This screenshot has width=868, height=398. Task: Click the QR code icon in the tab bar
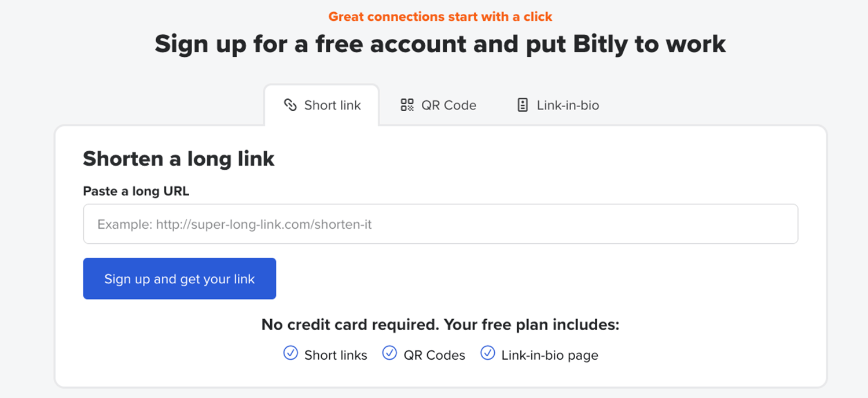click(407, 105)
